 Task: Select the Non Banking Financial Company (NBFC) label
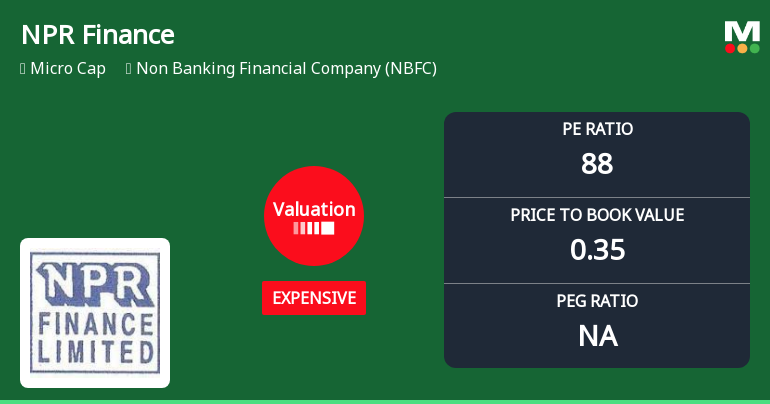click(286, 69)
